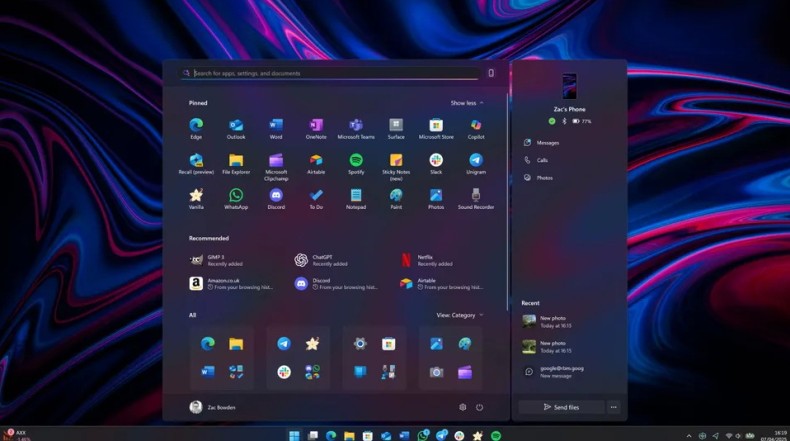Open Microsoft Edge from pinned apps
The width and height of the screenshot is (790, 441).
pos(196,126)
